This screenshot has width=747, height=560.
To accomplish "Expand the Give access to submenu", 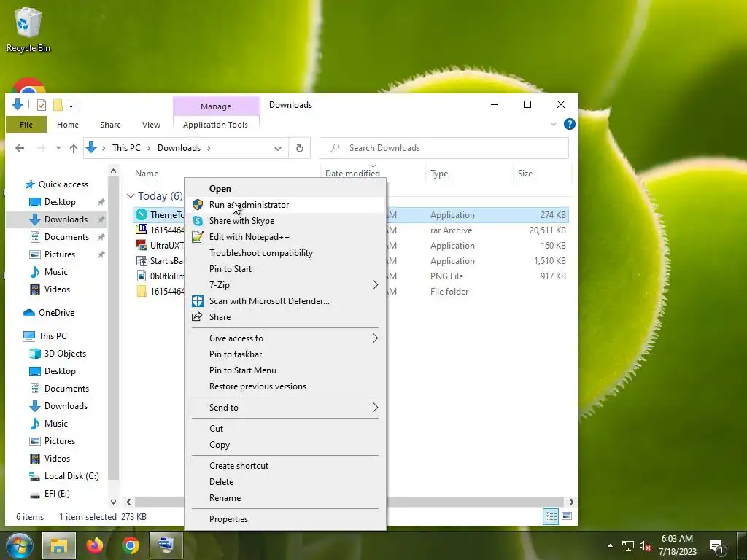I will 285,338.
